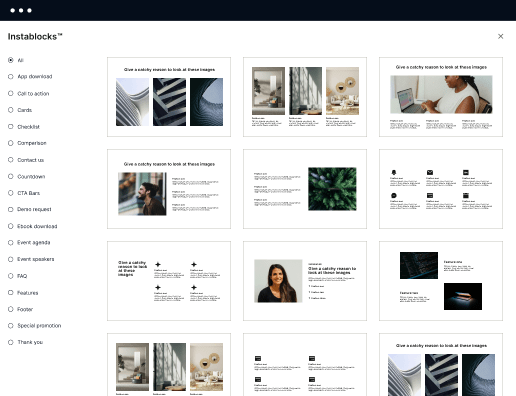Viewport: 516px width, 396px height.
Task: Choose the dark code and laptop block
Action: [441, 281]
